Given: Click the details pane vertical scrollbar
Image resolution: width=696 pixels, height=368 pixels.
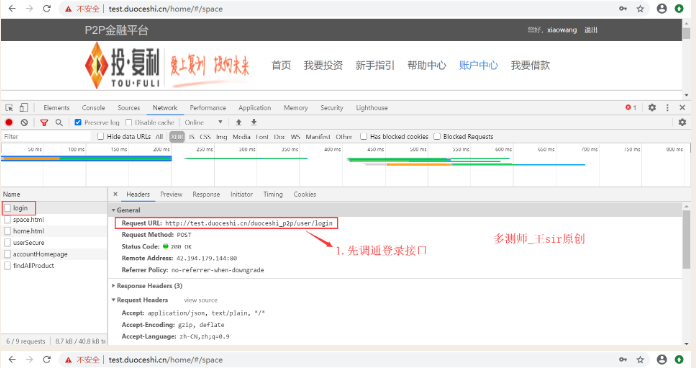Looking at the screenshot, I should [x=687, y=239].
